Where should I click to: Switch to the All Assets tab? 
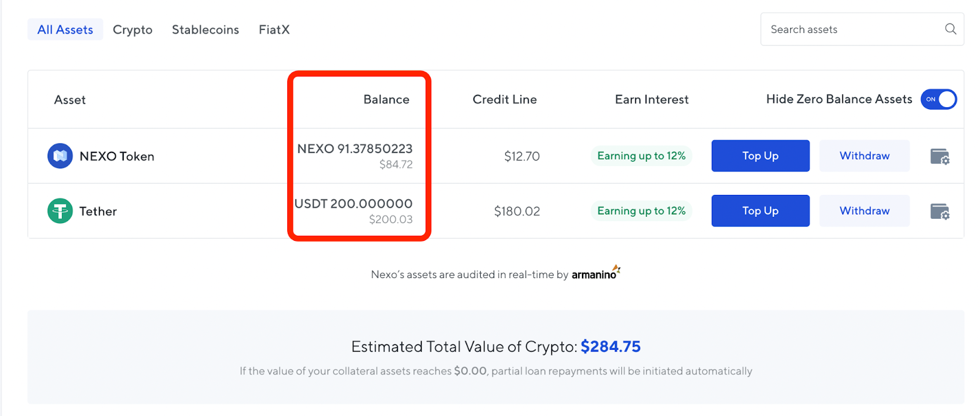click(65, 29)
